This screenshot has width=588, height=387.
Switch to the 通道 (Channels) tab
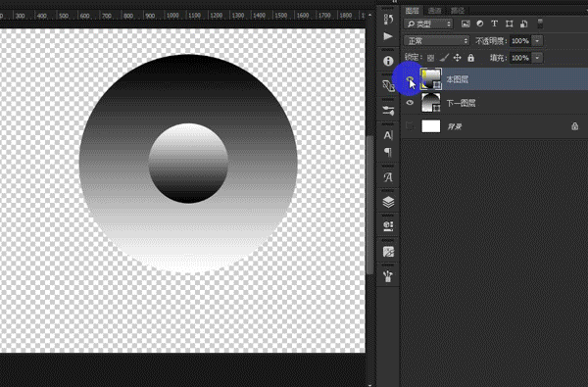[x=434, y=11]
